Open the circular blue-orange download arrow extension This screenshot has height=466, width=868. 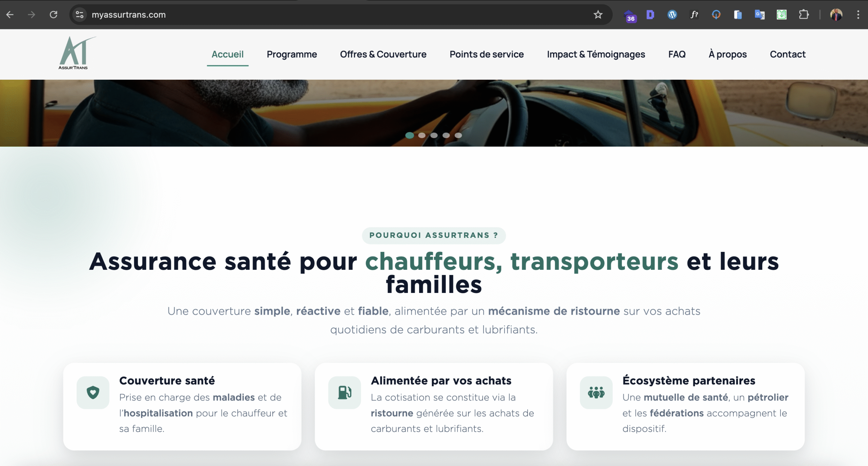pyautogui.click(x=716, y=15)
